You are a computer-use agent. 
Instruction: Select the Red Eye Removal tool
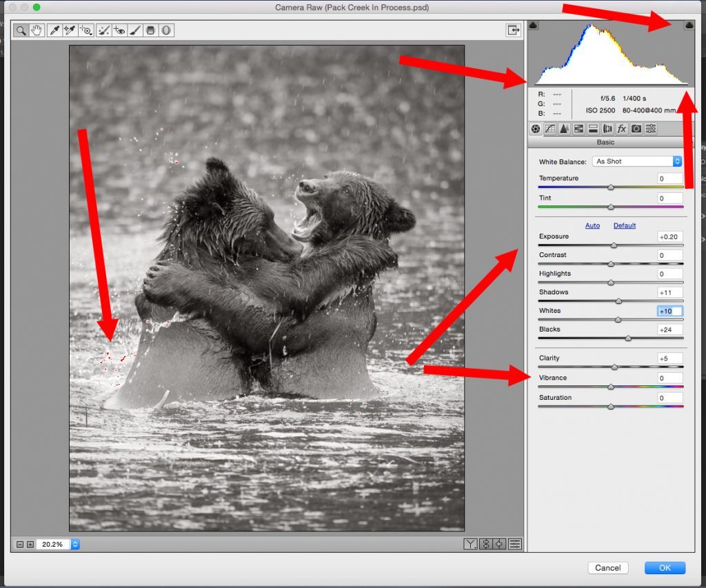point(119,30)
